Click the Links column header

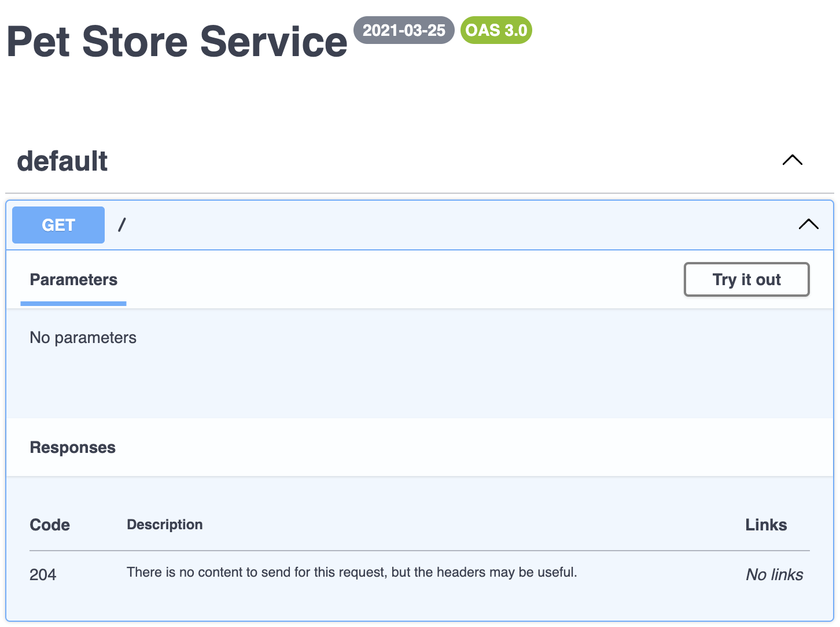point(765,525)
